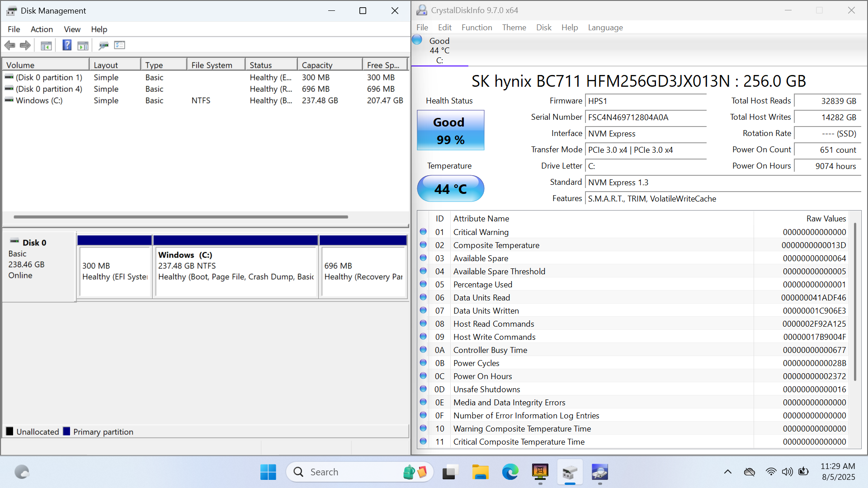This screenshot has width=868, height=488.
Task: Toggle Show/Hide Action Pane toolbar icon
Action: 83,45
